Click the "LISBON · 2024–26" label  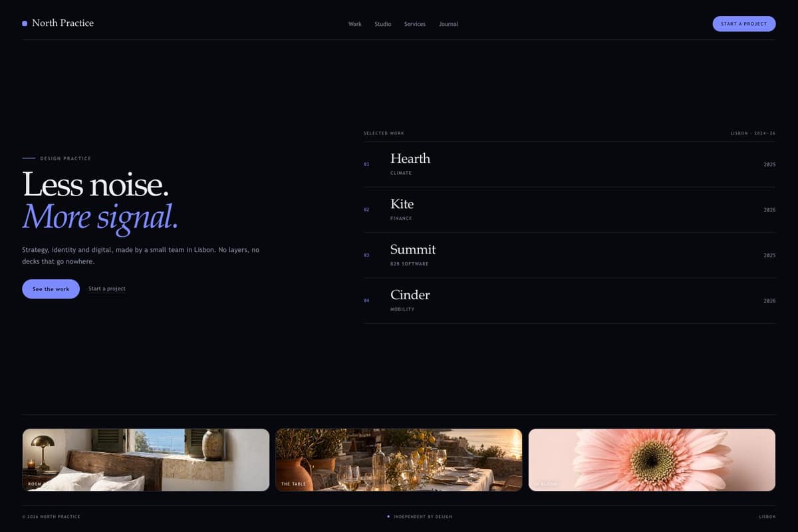pyautogui.click(x=753, y=133)
